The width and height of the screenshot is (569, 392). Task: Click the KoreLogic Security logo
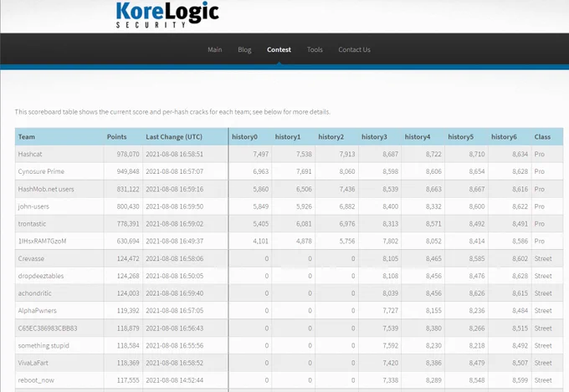(x=167, y=14)
